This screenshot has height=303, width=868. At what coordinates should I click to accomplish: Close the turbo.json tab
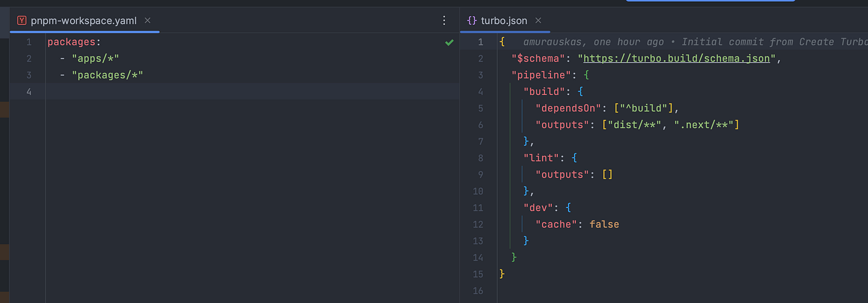tap(538, 20)
